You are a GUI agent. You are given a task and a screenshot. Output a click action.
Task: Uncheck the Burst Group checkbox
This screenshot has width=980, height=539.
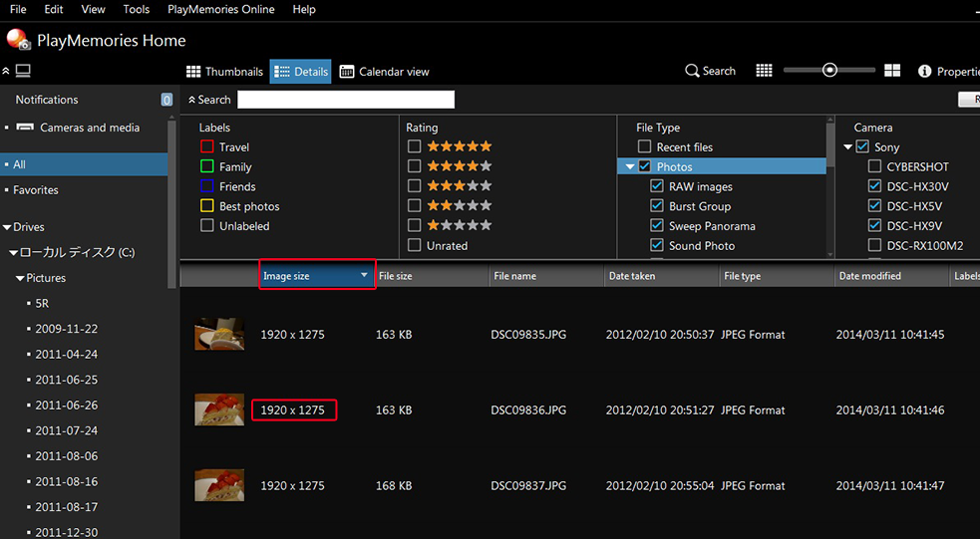pos(657,205)
